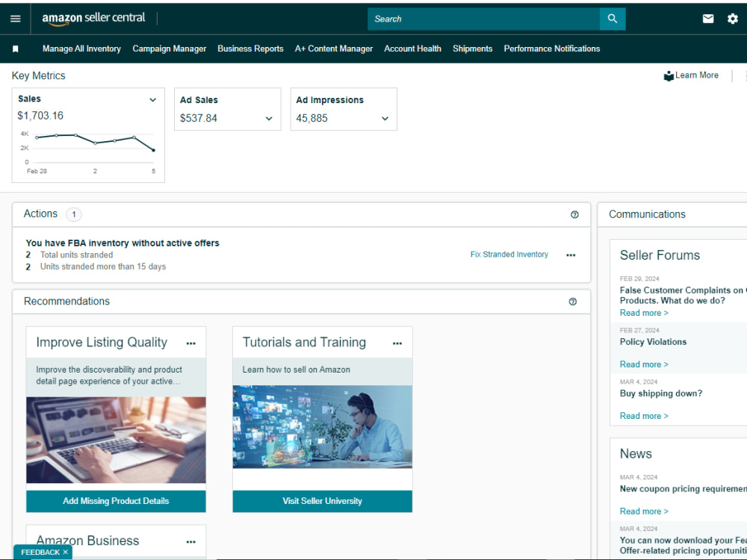Read more about Buy shipping down post

644,416
